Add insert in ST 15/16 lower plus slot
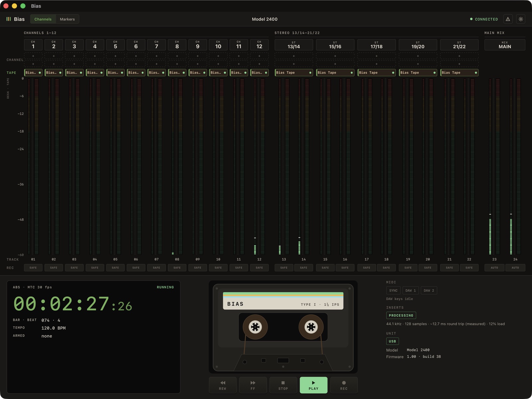532x399 pixels. [335, 64]
